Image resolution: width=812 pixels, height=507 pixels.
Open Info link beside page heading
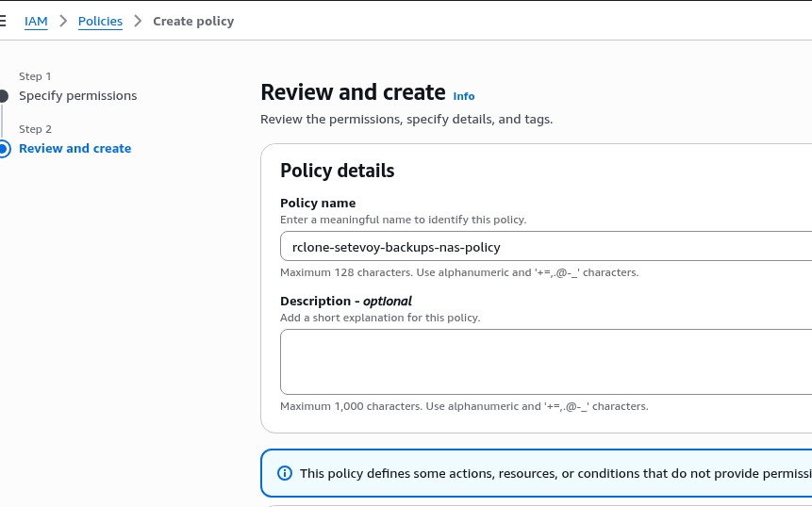pyautogui.click(x=464, y=96)
